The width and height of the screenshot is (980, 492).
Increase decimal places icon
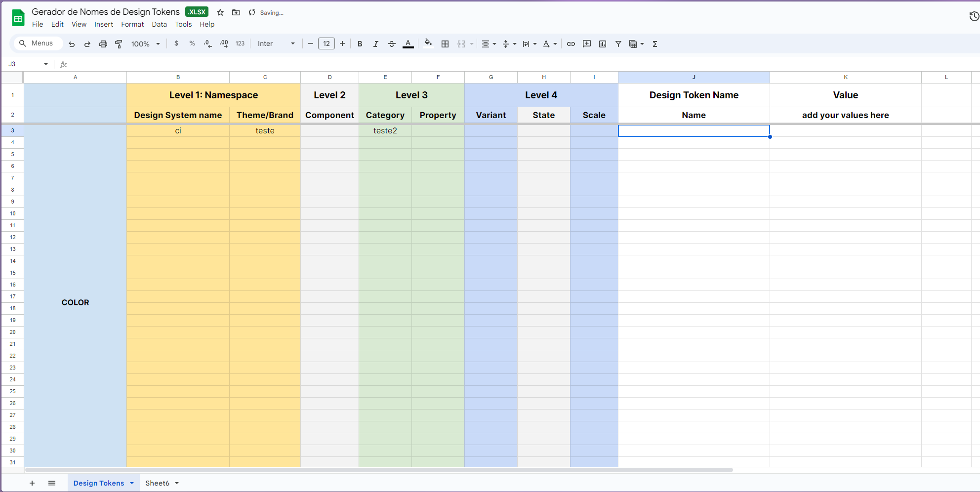[x=224, y=43]
